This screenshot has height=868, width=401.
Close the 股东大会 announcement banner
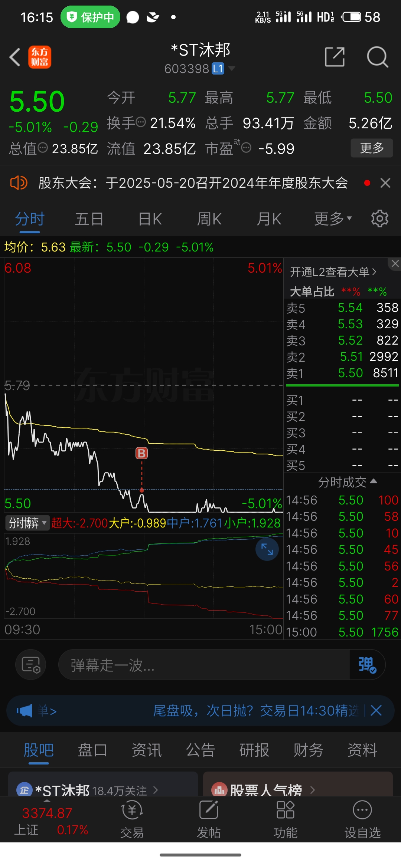point(385,183)
